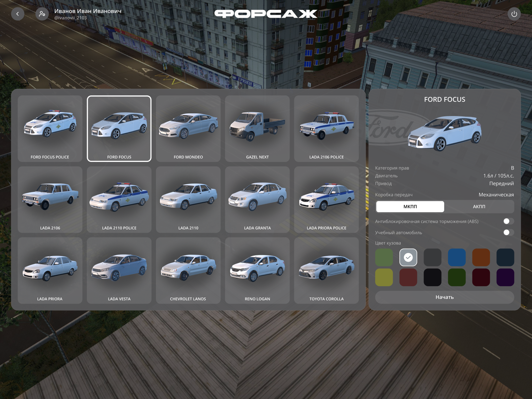
Task: Toggle the training vehicle switch
Action: (508, 232)
